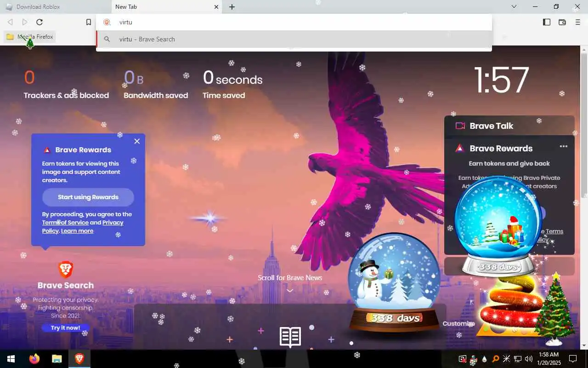Click the Bandwidth saved stat
Viewport: 588px width, 368px height.
click(x=156, y=84)
